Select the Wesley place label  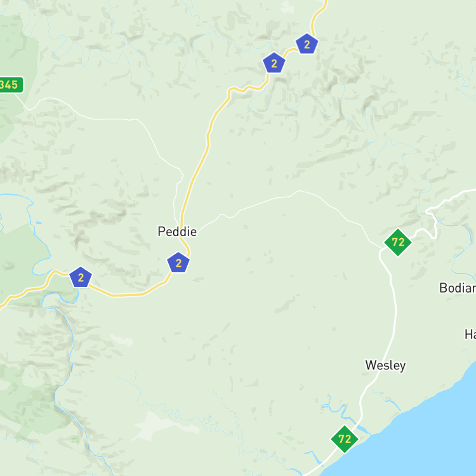click(x=385, y=365)
